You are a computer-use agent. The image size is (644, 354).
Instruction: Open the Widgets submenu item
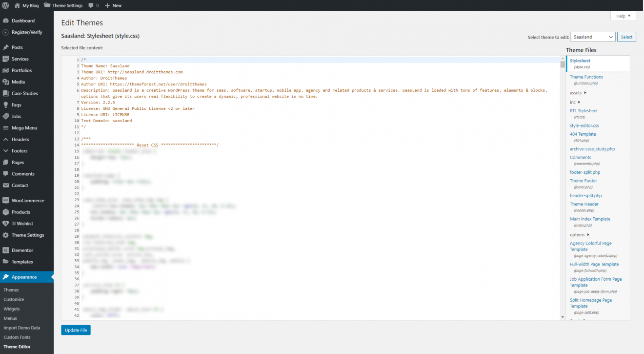[x=12, y=309]
